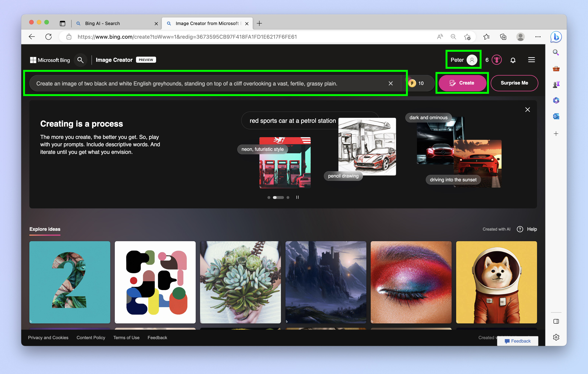Open the Help link
The width and height of the screenshot is (588, 374).
coord(532,229)
